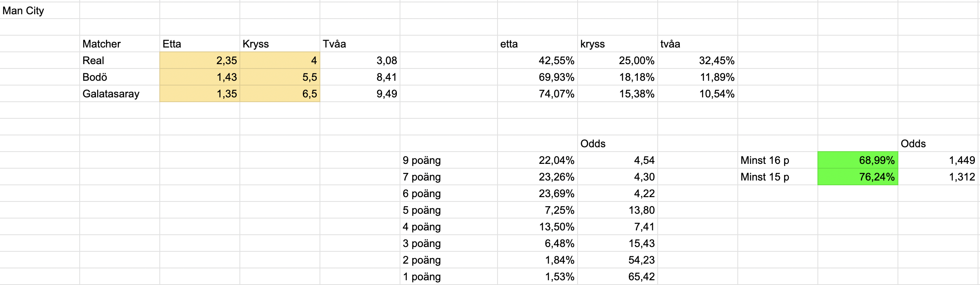Select the green 76,24% cell
Image resolution: width=980 pixels, height=285 pixels.
[x=858, y=177]
